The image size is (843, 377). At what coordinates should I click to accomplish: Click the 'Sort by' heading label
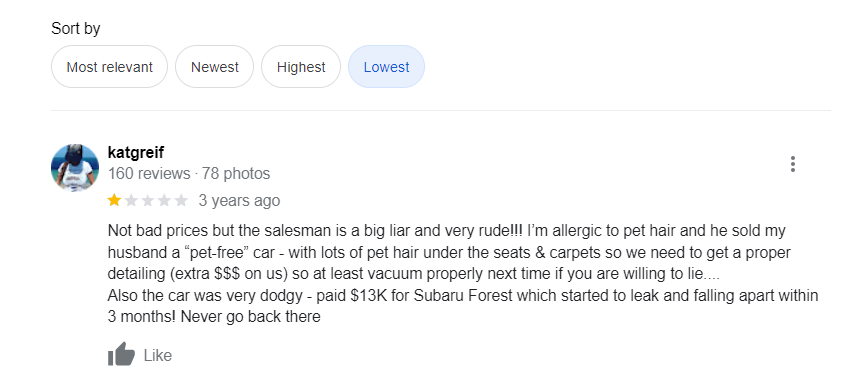pyautogui.click(x=76, y=28)
